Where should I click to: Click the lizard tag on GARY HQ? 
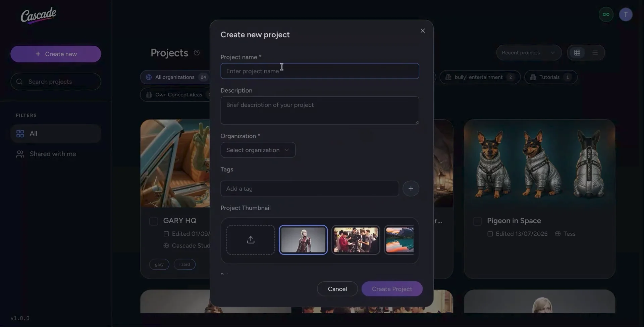pyautogui.click(x=184, y=265)
